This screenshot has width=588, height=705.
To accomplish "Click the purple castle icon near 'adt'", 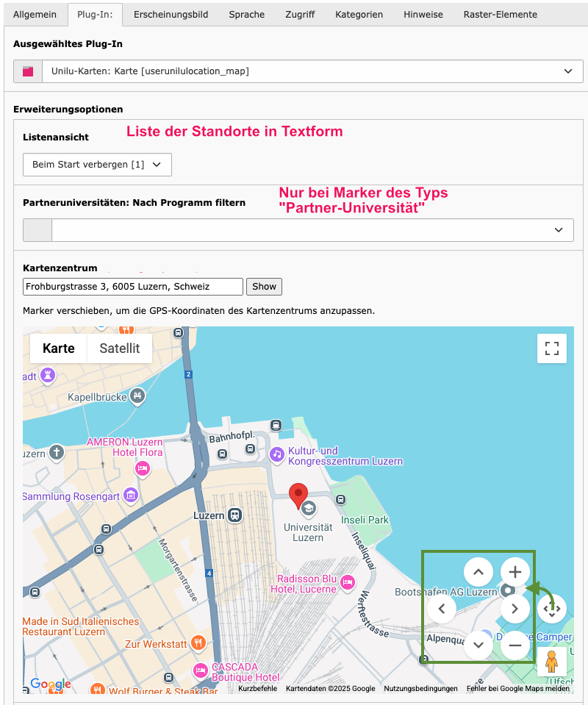I will click(48, 375).
